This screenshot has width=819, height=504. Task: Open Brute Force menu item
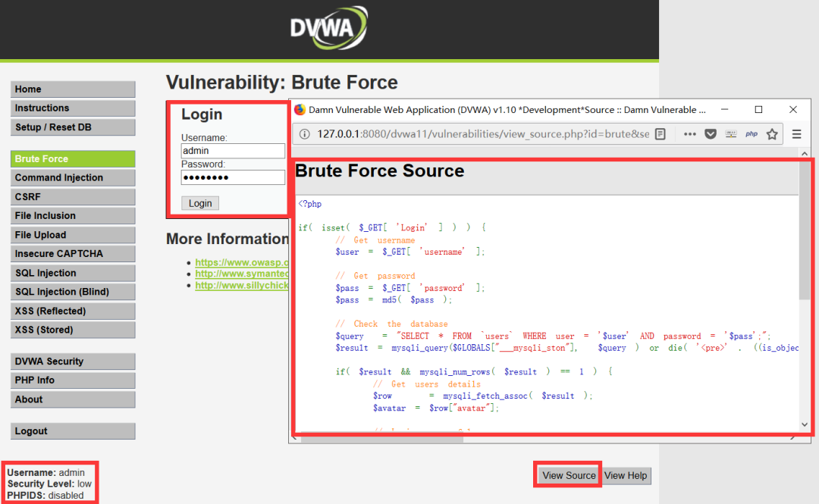pyautogui.click(x=73, y=158)
